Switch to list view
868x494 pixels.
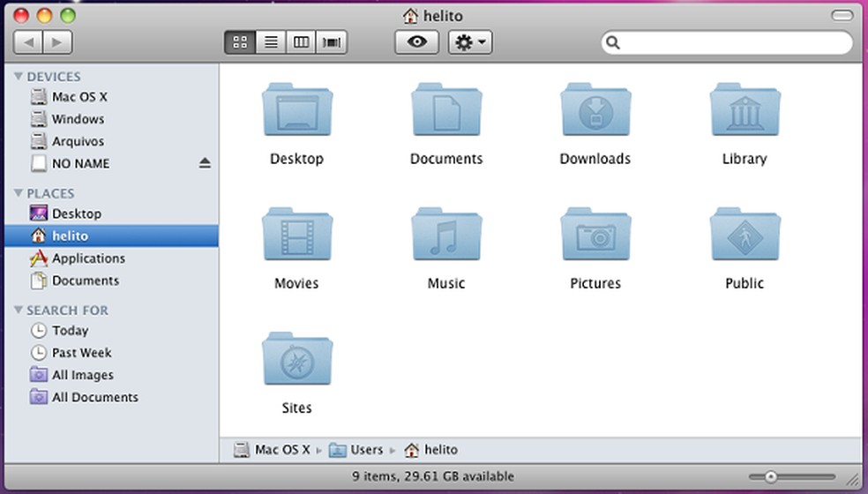tap(271, 42)
